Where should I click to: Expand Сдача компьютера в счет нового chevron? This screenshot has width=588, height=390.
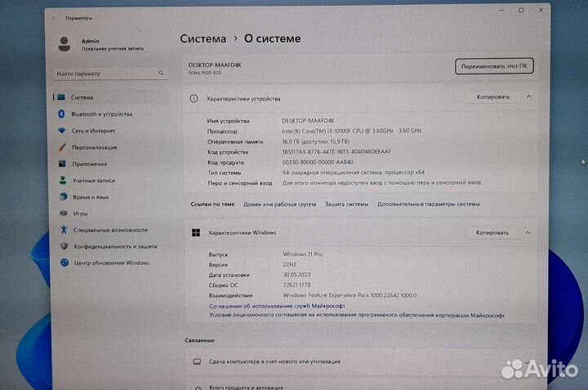coord(527,362)
